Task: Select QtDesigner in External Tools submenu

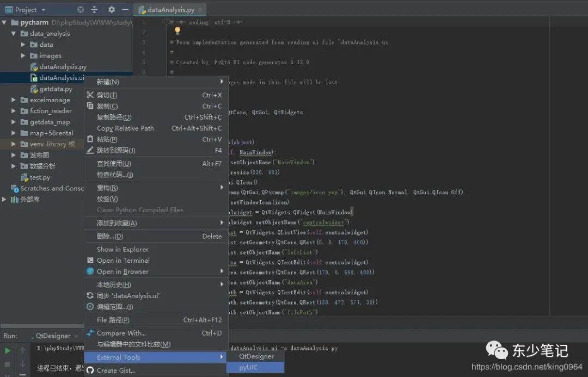Action: pyautogui.click(x=255, y=356)
